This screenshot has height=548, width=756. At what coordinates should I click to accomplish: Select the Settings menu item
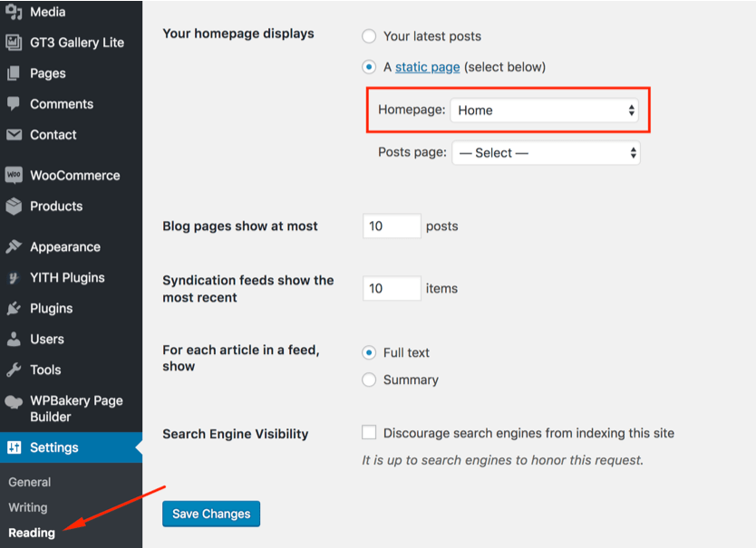pyautogui.click(x=71, y=447)
